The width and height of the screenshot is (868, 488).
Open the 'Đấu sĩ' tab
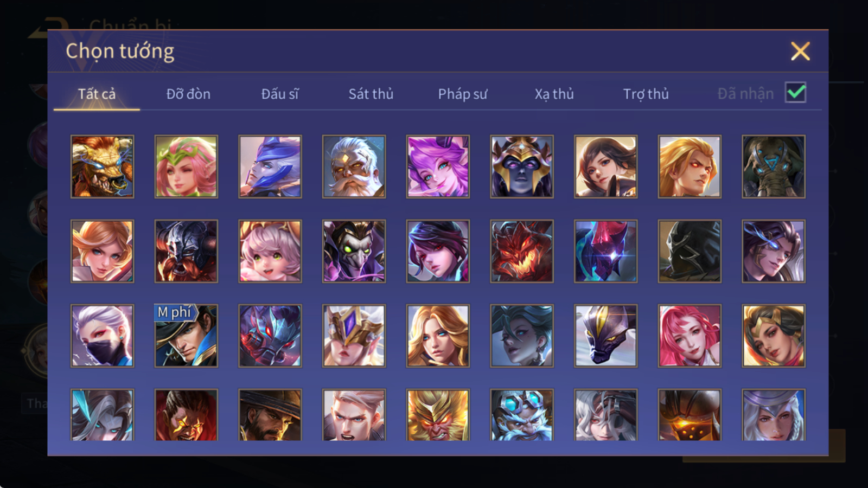(280, 94)
